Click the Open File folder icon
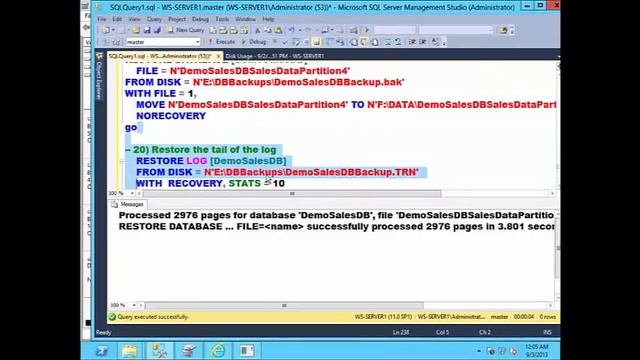This screenshot has width=640, height=360. pos(136,30)
